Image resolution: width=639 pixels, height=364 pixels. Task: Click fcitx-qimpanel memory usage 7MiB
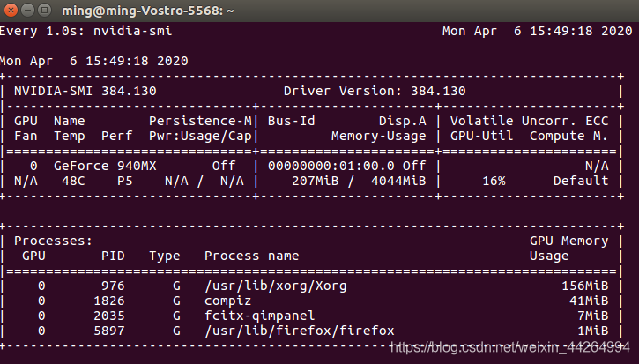(593, 316)
